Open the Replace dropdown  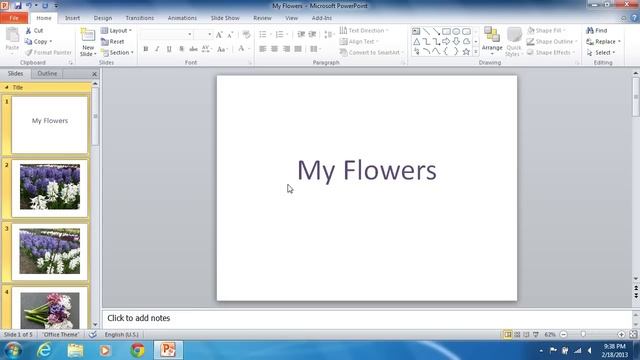pyautogui.click(x=603, y=42)
